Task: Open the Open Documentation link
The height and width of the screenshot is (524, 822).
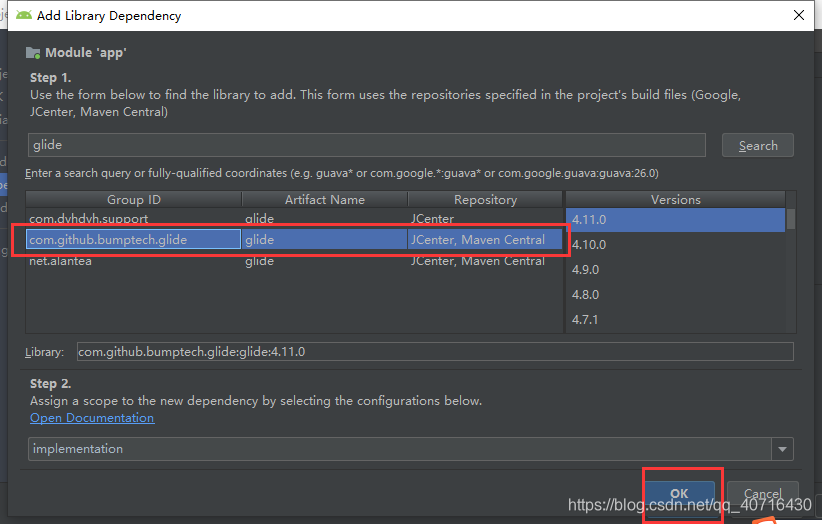Action: 92,418
